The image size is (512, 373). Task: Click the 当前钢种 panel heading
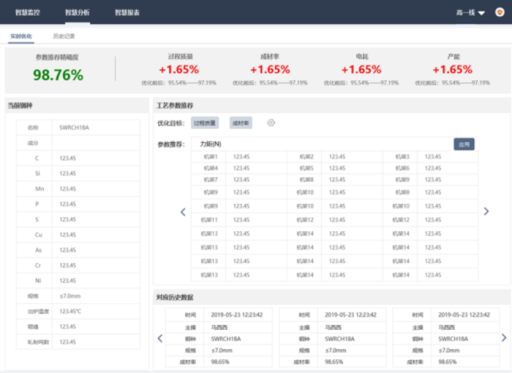point(20,106)
